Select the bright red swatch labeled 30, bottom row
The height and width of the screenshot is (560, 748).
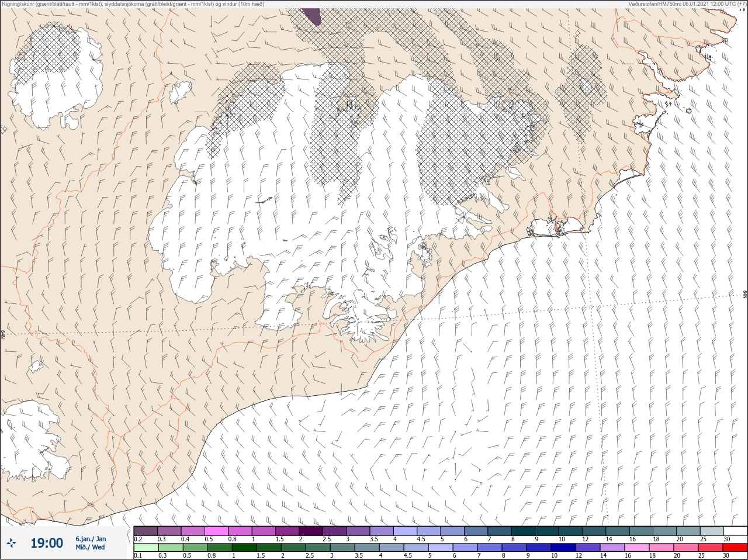[735, 548]
